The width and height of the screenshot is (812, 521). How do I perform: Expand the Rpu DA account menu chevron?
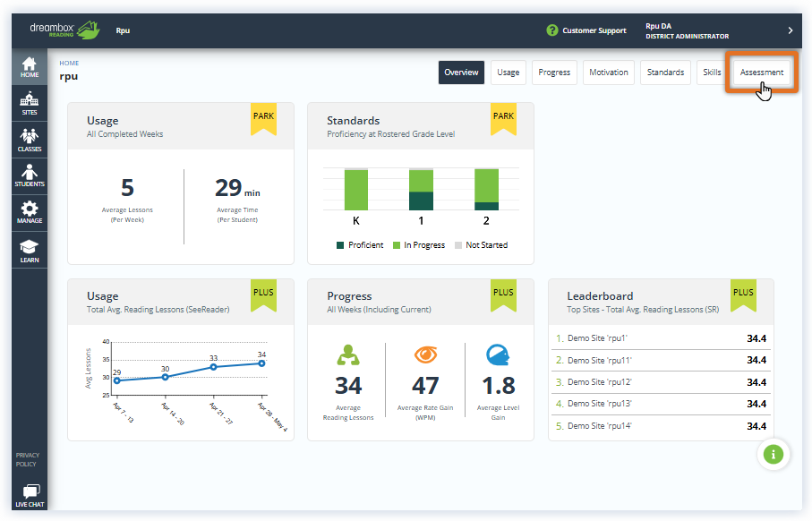tap(790, 30)
